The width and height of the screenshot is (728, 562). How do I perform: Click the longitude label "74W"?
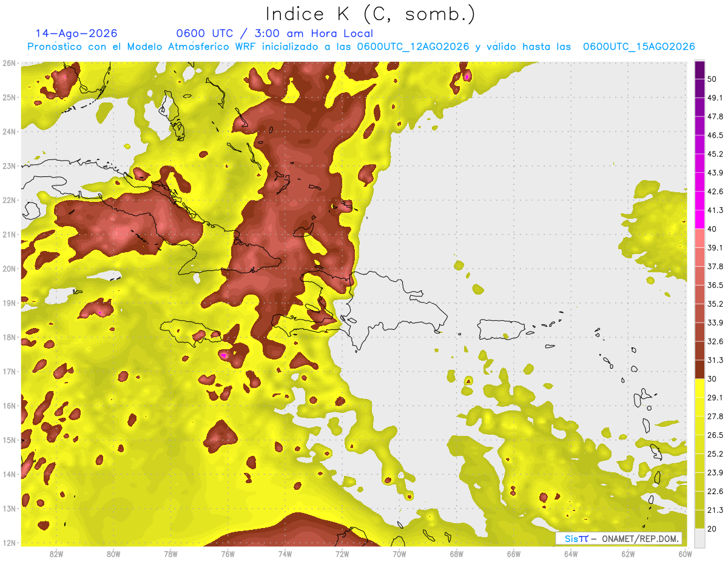pos(285,554)
